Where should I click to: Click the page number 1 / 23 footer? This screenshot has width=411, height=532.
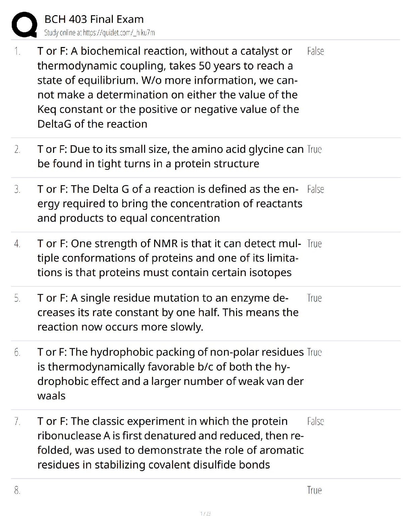coord(205,514)
